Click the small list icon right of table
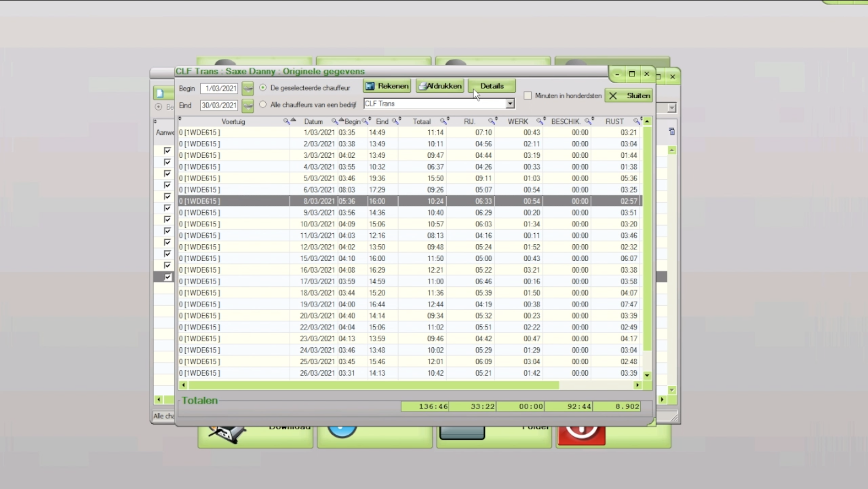The width and height of the screenshot is (868, 489). click(672, 132)
